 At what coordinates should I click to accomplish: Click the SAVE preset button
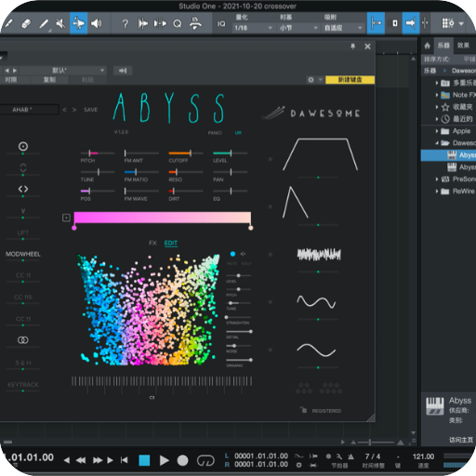(90, 110)
